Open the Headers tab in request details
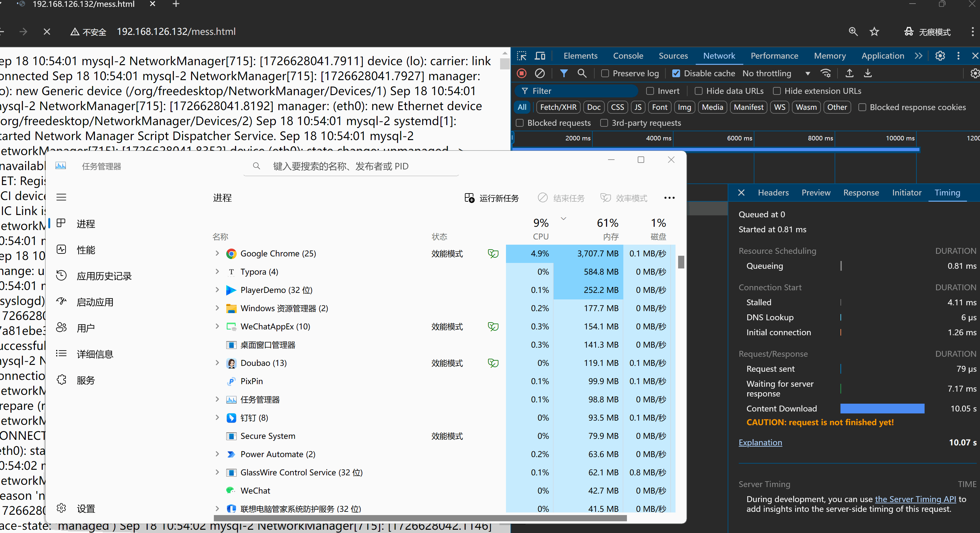 tap(773, 193)
